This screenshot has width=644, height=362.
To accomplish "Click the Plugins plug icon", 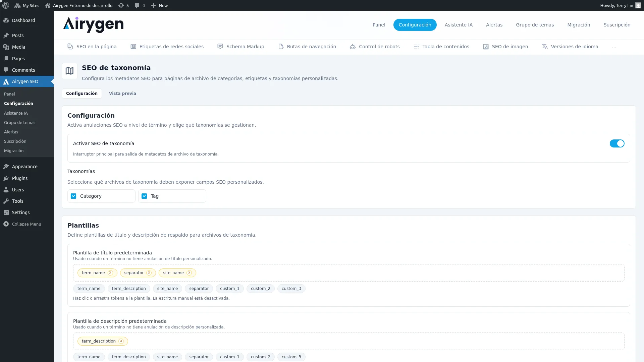I will point(6,178).
